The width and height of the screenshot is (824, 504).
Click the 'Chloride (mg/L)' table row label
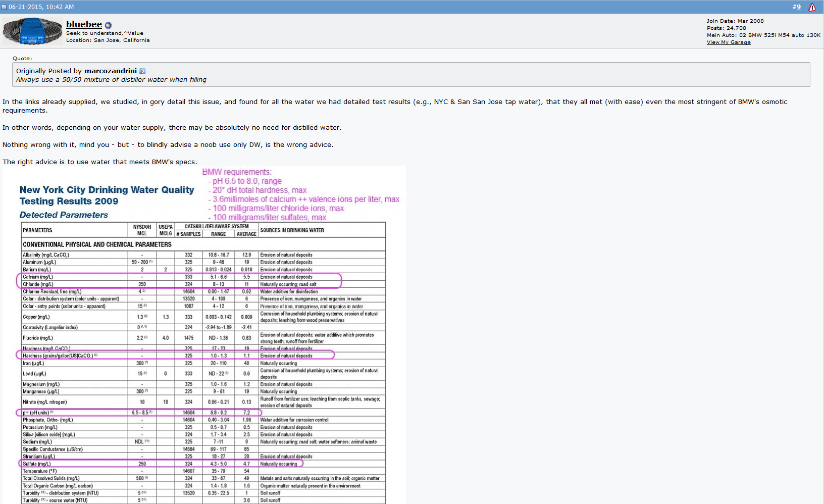38,284
